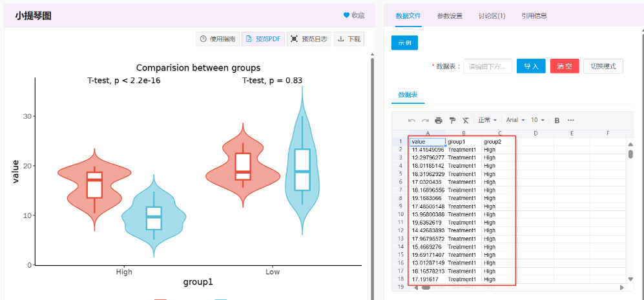
Task: Click the 数据表 text input field
Action: [x=487, y=66]
